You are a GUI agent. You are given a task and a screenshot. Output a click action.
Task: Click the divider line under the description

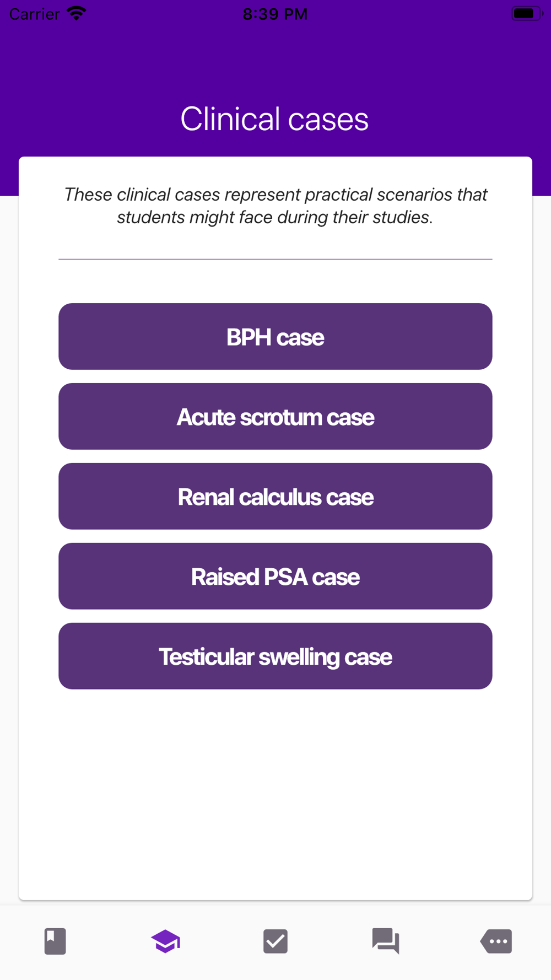click(x=275, y=259)
